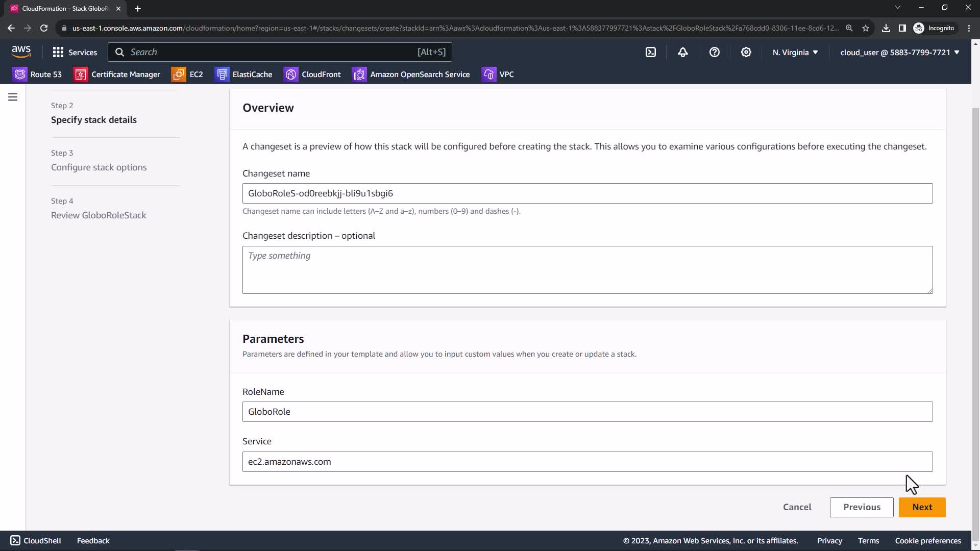Open the notifications bell icon
The width and height of the screenshot is (980, 551).
tap(682, 52)
